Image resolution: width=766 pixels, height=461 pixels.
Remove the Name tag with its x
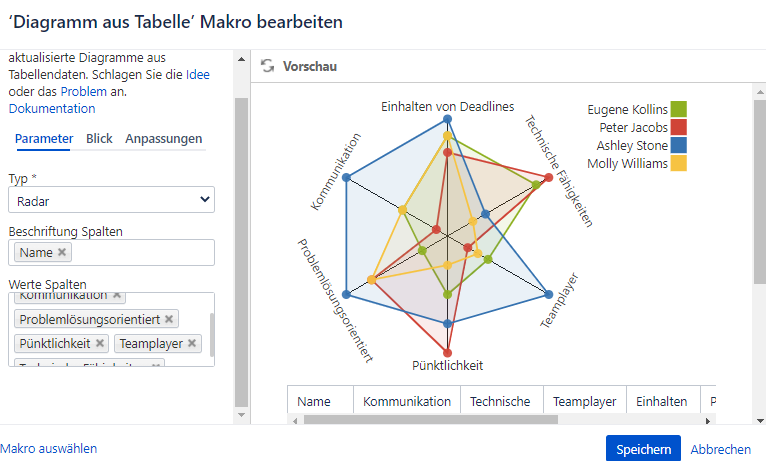62,252
